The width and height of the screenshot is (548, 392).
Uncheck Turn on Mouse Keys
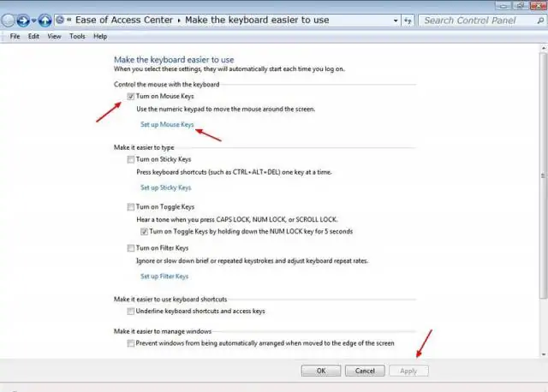coord(131,97)
